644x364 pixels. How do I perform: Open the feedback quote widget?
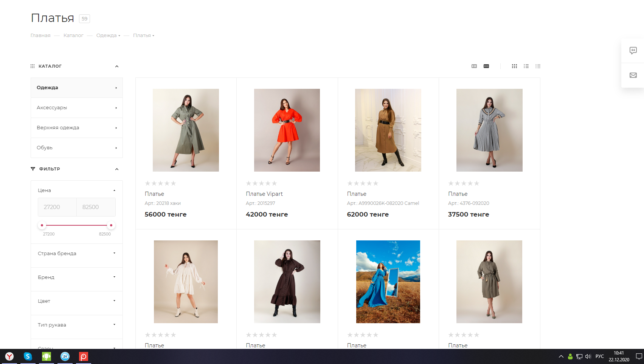633,51
